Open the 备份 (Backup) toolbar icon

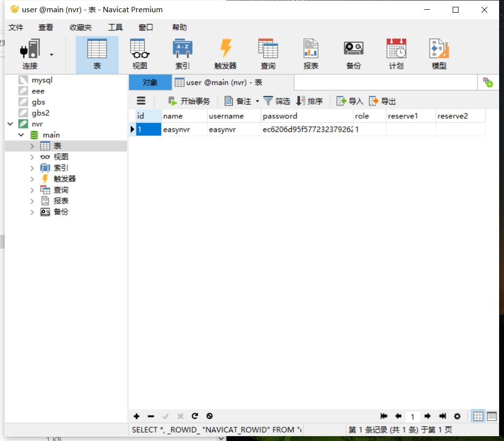tap(353, 54)
